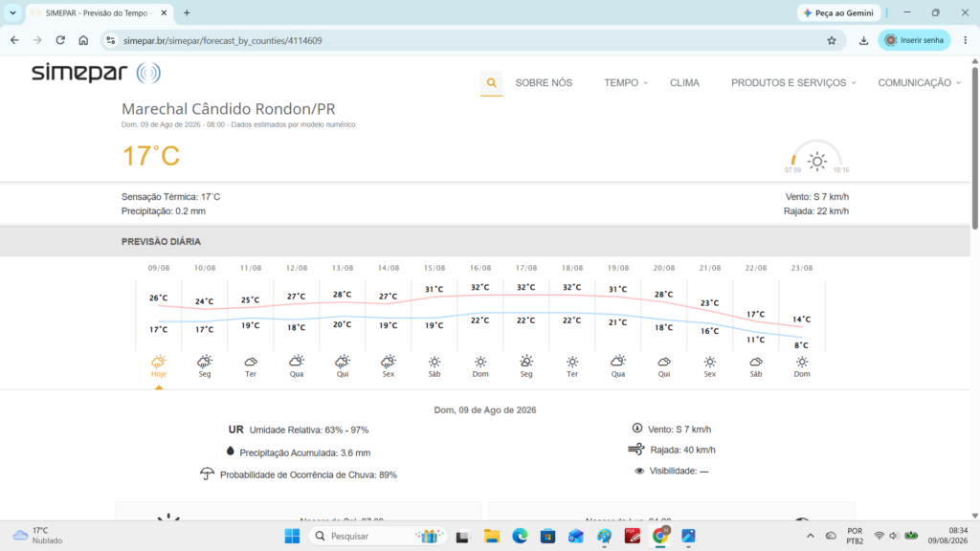The image size is (980, 551).
Task: Click the sunrise-sunset sun dial icon
Action: pos(817,161)
